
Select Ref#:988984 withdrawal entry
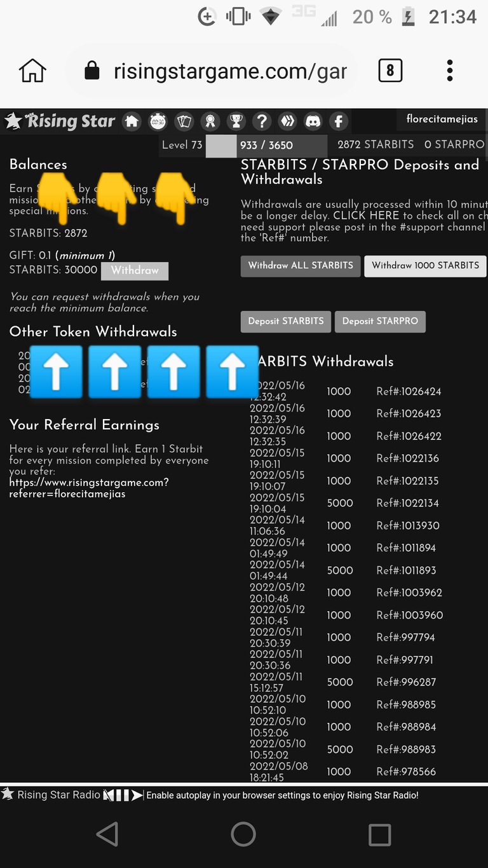pyautogui.click(x=406, y=727)
